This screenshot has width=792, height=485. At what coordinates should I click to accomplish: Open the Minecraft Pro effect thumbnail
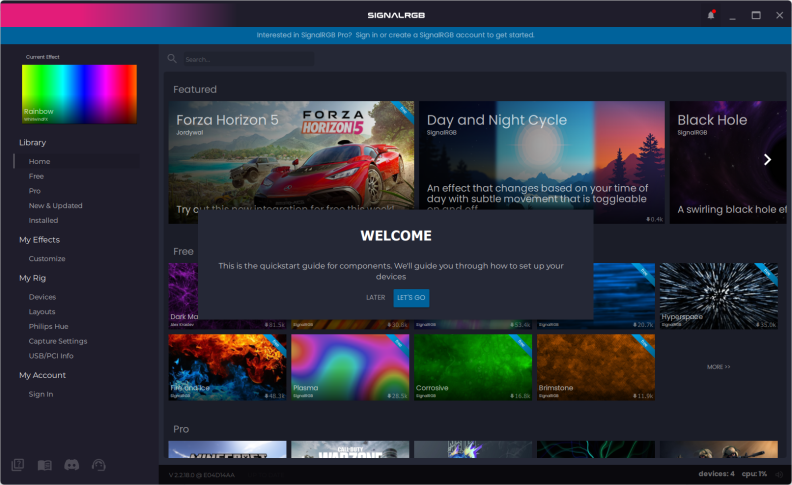227,450
